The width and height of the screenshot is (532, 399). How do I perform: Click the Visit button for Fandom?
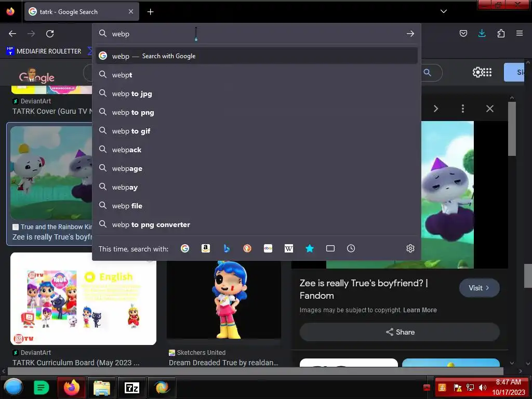(x=479, y=288)
